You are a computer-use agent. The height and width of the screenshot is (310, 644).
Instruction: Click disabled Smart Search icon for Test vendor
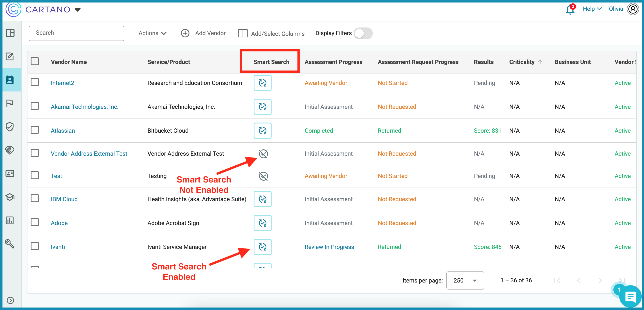pyautogui.click(x=263, y=176)
